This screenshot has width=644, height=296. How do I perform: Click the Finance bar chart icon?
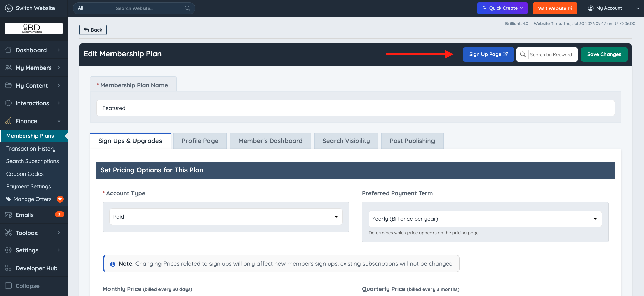pyautogui.click(x=8, y=121)
